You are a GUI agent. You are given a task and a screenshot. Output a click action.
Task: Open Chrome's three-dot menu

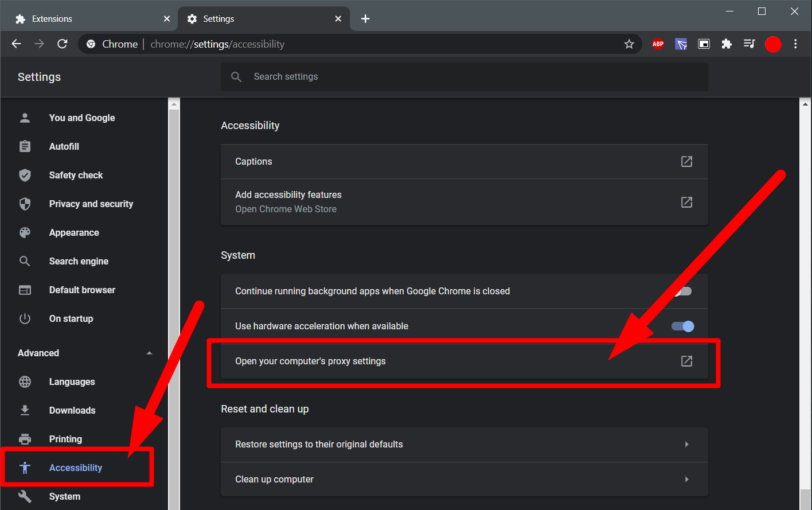point(795,44)
